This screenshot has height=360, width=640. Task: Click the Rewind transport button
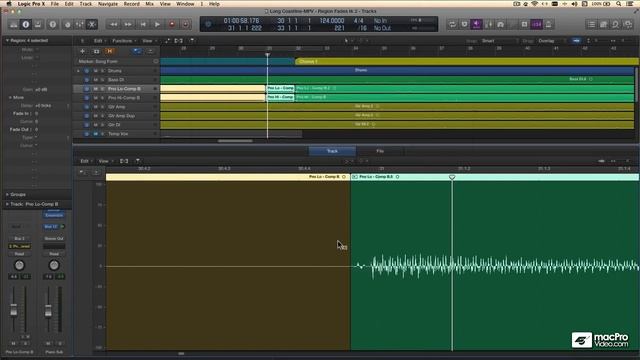pos(113,24)
